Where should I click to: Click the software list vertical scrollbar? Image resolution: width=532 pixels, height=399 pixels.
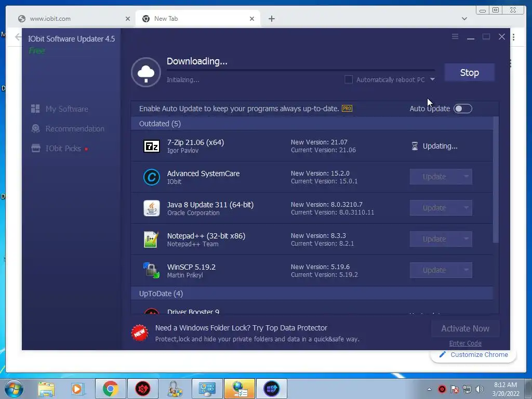[496, 180]
